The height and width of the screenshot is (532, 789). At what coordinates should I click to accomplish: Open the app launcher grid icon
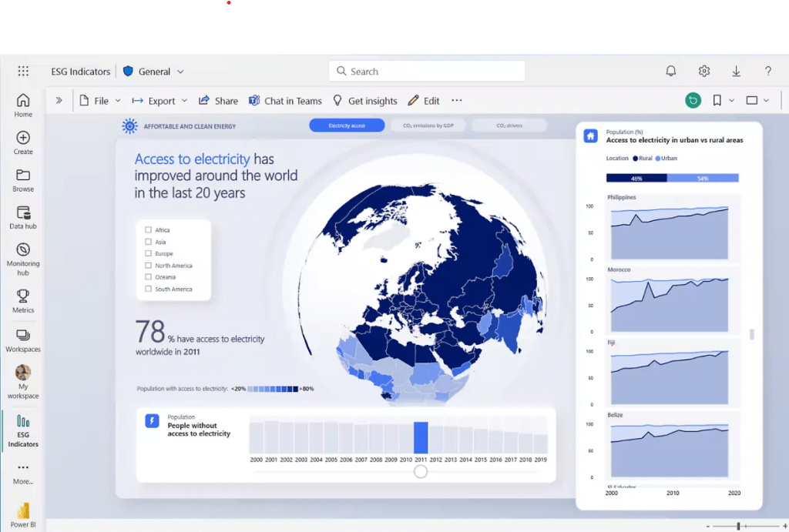(23, 71)
